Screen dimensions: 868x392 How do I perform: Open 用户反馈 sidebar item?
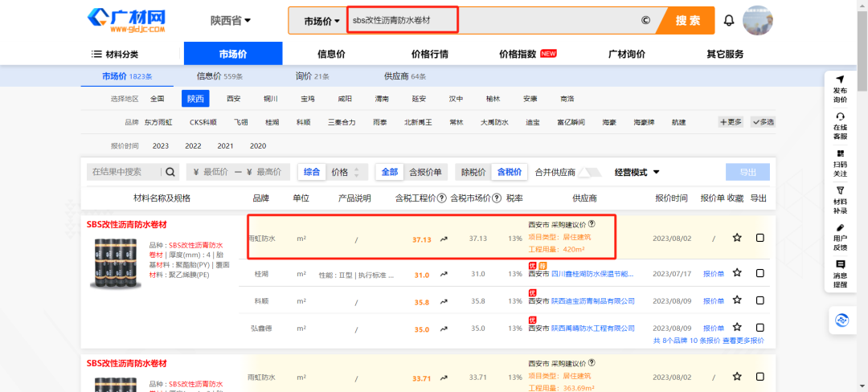click(x=840, y=237)
